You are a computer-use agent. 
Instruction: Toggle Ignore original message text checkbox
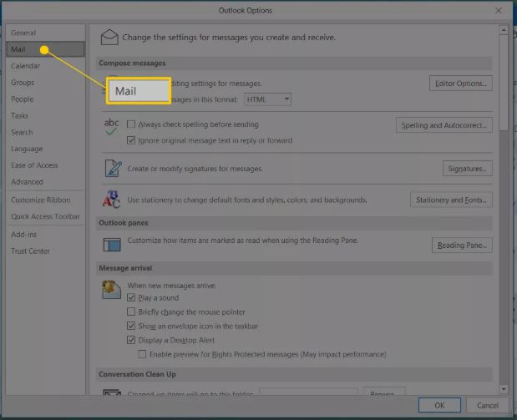click(x=131, y=140)
